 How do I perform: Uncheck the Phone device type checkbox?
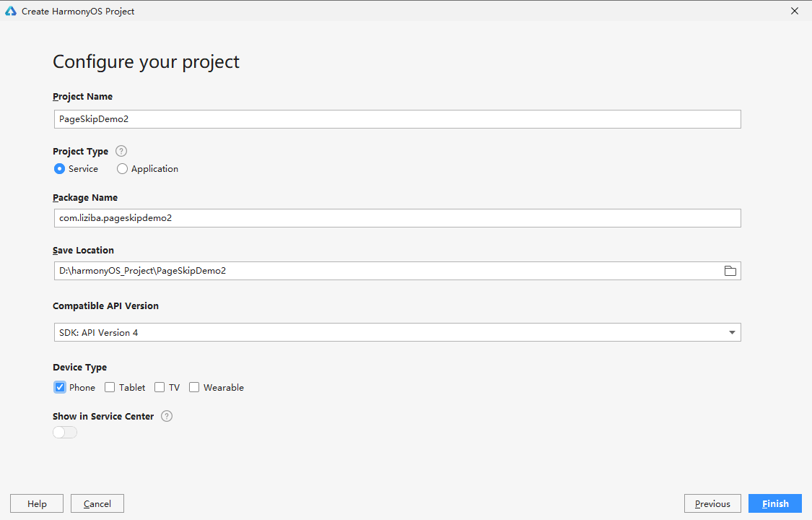point(60,387)
